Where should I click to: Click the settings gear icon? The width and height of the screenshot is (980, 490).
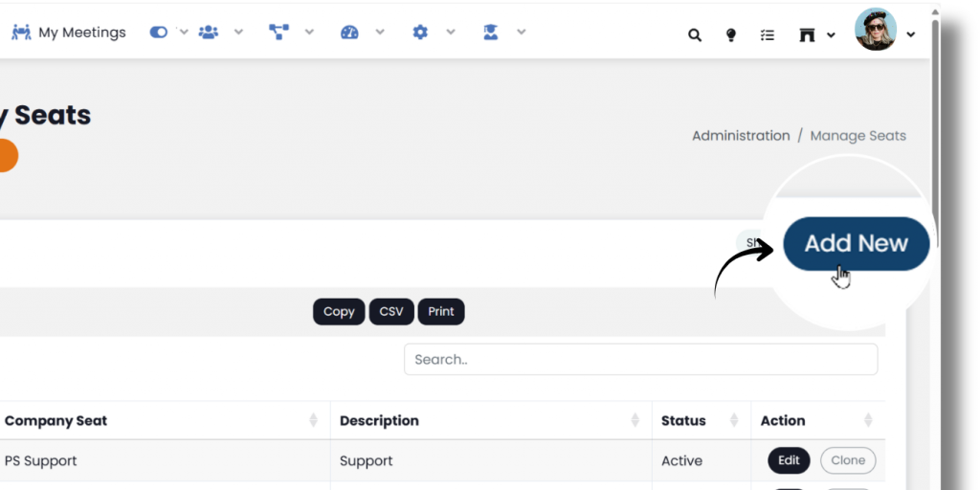tap(420, 33)
